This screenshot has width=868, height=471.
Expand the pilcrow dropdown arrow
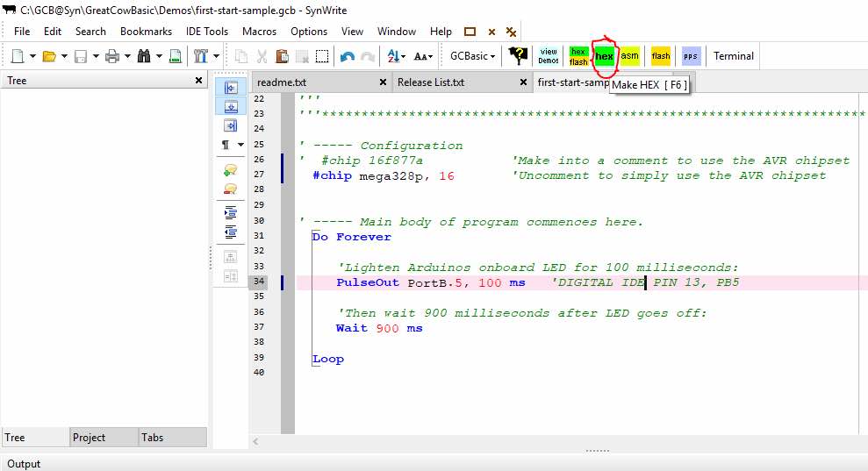(x=240, y=145)
